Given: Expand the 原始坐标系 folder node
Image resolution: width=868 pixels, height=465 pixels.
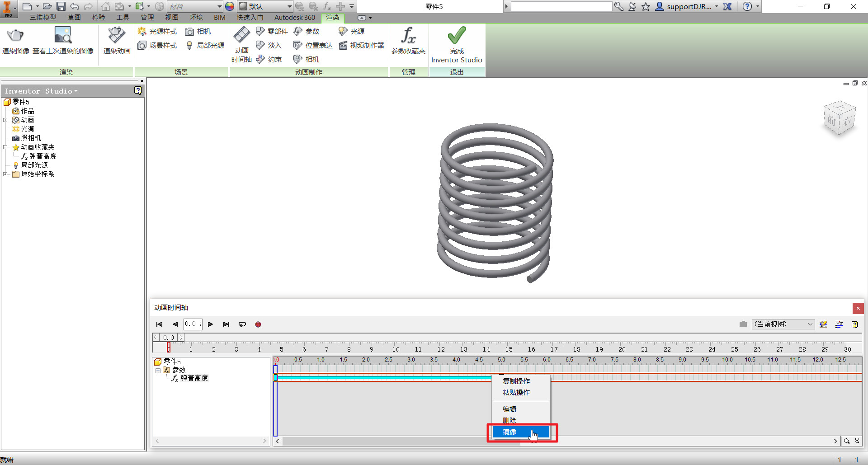Looking at the screenshot, I should (5, 174).
